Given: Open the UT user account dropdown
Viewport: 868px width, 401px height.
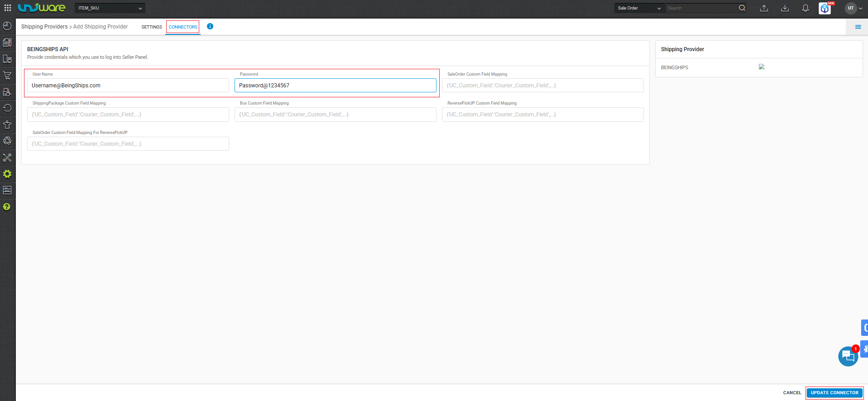Looking at the screenshot, I should click(854, 8).
